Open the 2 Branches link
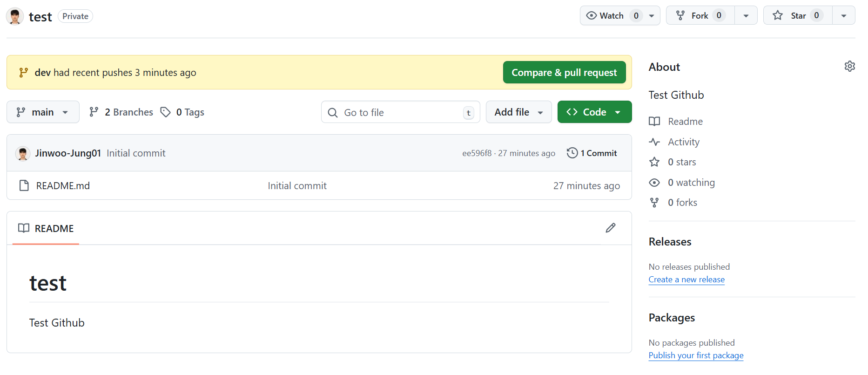Image resolution: width=868 pixels, height=375 pixels. [121, 112]
